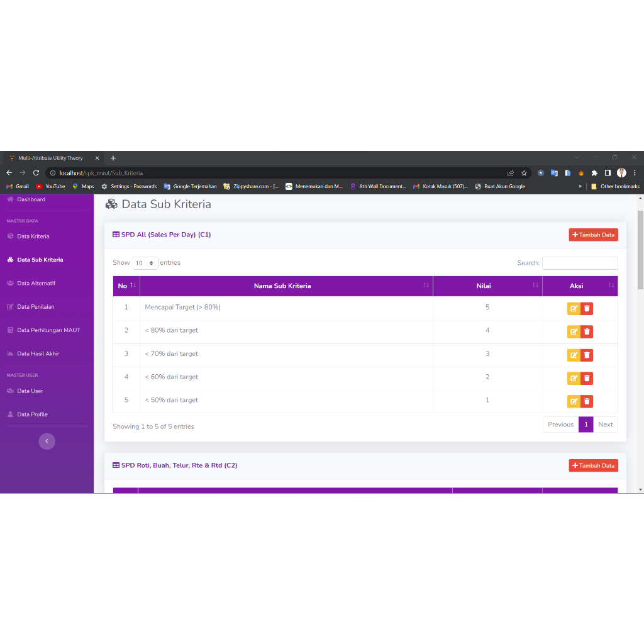
Task: Open the Menemukan dan M... bookmark
Action: point(314,186)
